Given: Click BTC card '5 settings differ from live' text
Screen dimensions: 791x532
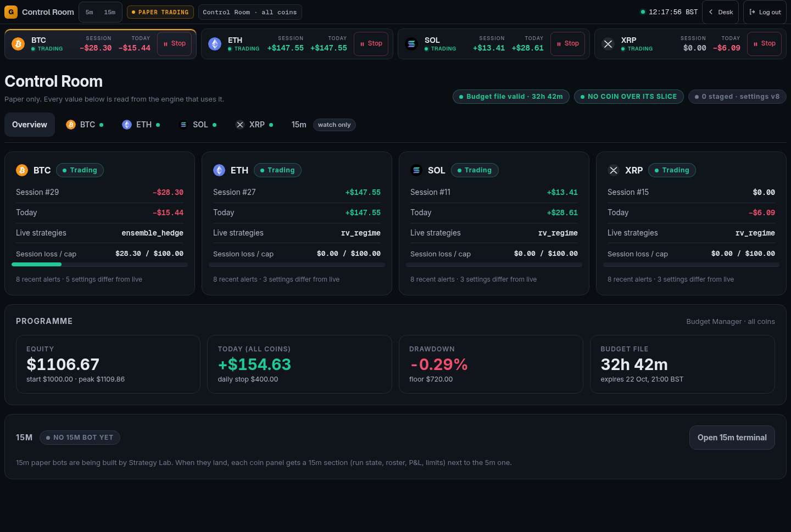Looking at the screenshot, I should 104,279.
